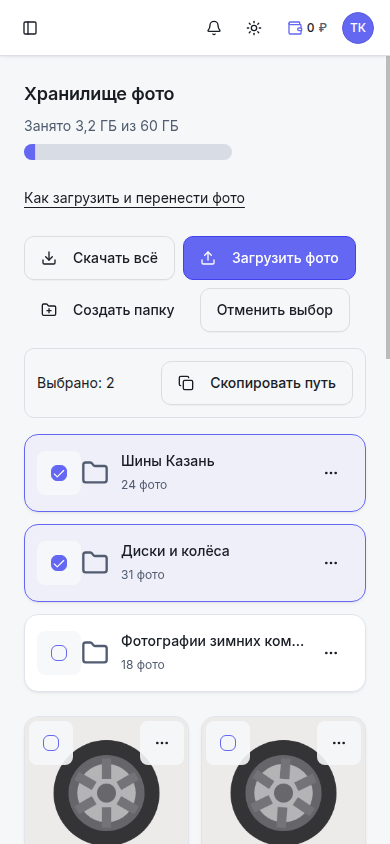Click the page vertical scrollbar

tap(387, 207)
